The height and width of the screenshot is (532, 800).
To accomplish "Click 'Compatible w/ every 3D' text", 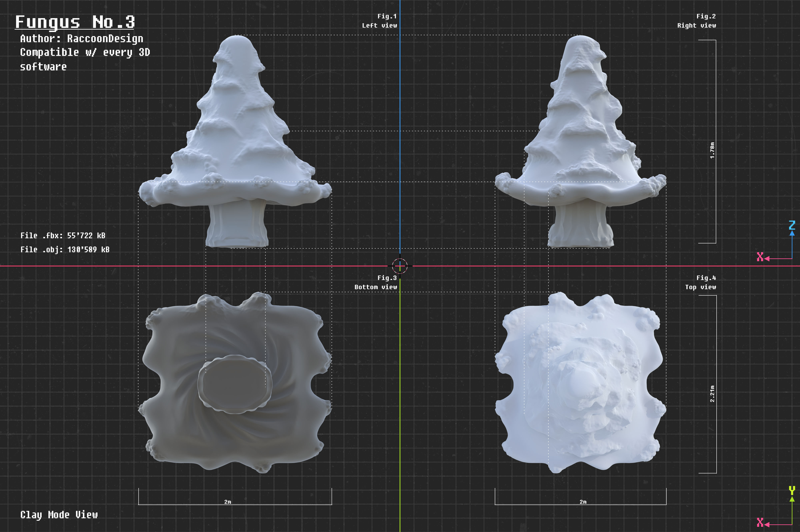I will click(85, 52).
